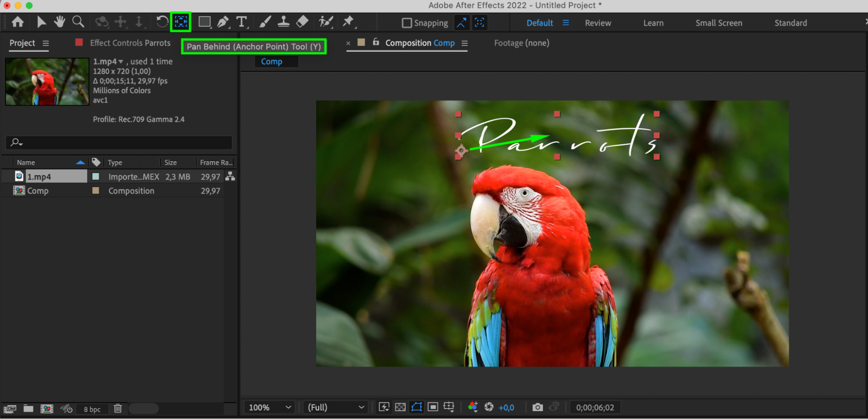Enable the Snapping checkbox
Viewport: 868px width, 419px height.
[x=407, y=23]
